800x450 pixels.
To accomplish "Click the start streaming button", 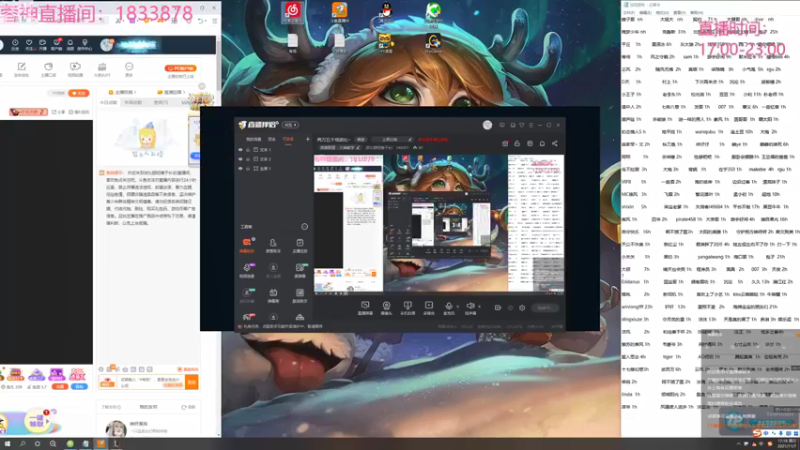I will pos(544,308).
